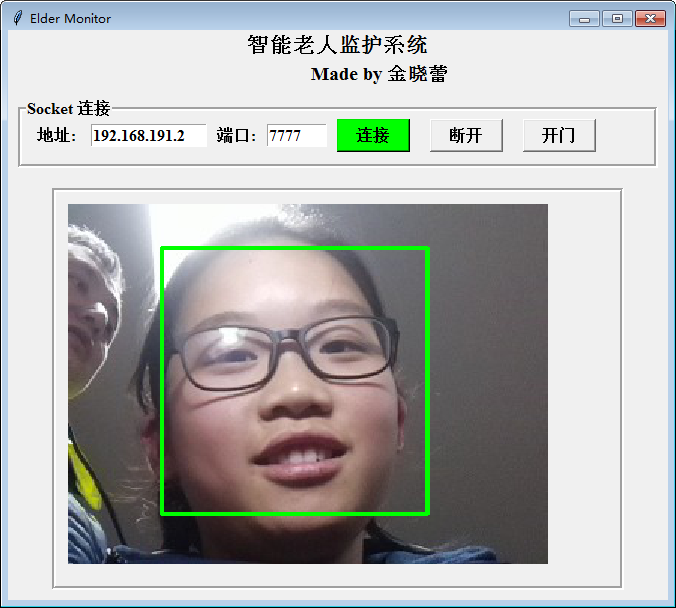Minimize the Elder Monitor window
The width and height of the screenshot is (676, 608).
(x=584, y=19)
